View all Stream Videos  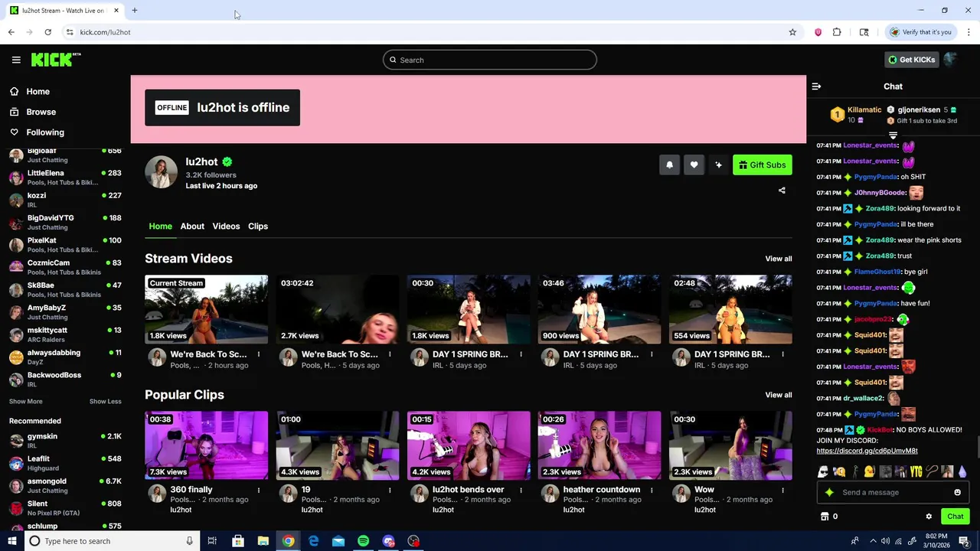[779, 259]
